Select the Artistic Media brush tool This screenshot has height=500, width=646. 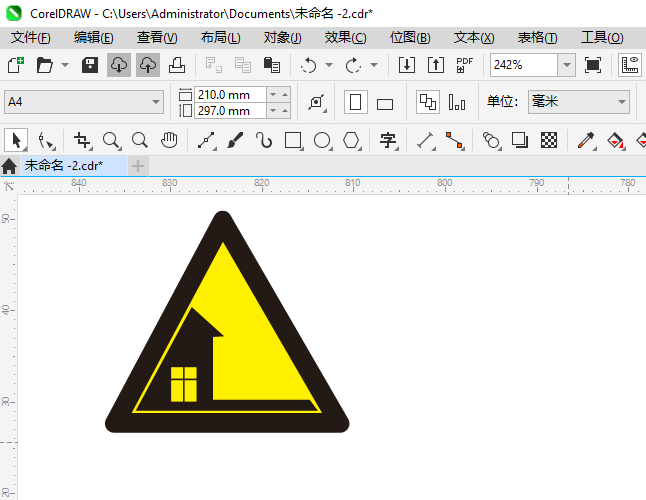[235, 140]
